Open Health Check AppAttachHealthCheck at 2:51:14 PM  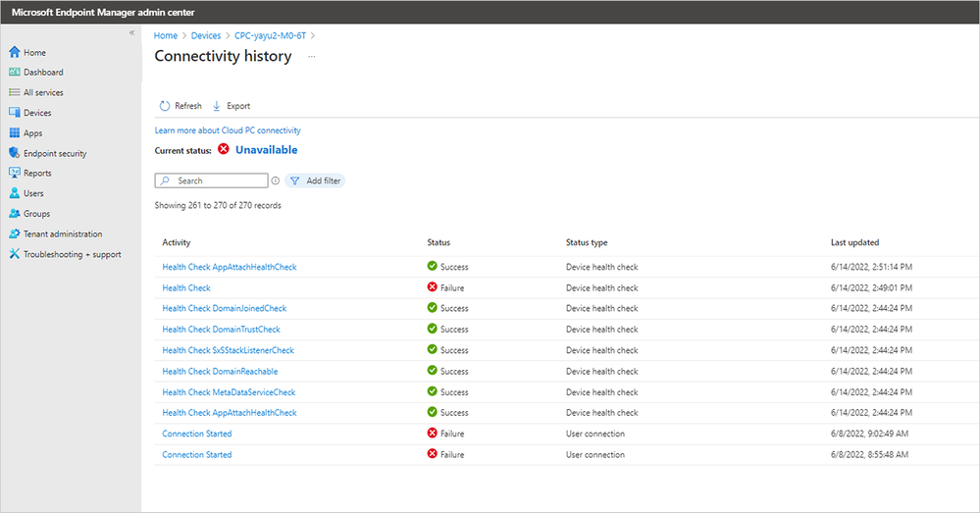tap(230, 267)
